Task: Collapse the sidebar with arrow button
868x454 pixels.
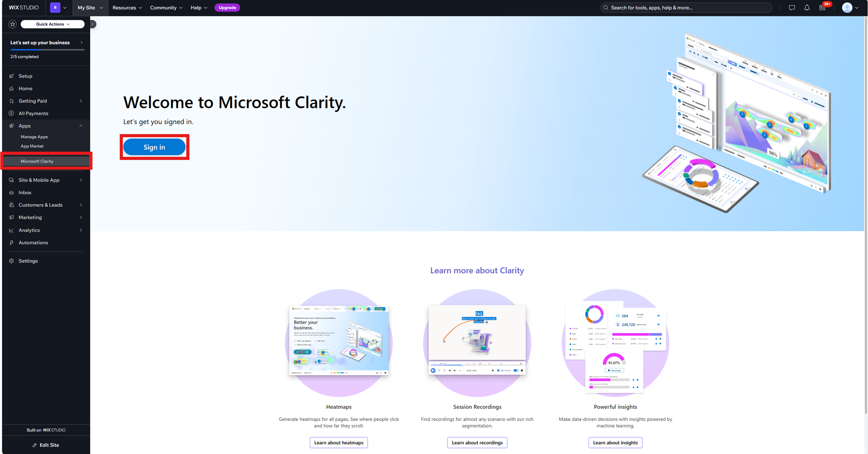Action: [x=93, y=24]
